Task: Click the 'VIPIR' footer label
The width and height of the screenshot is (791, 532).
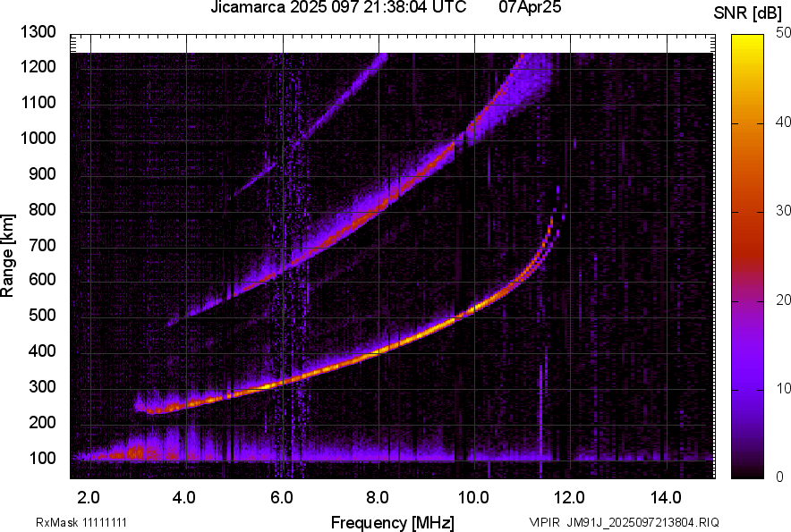Action: (544, 522)
